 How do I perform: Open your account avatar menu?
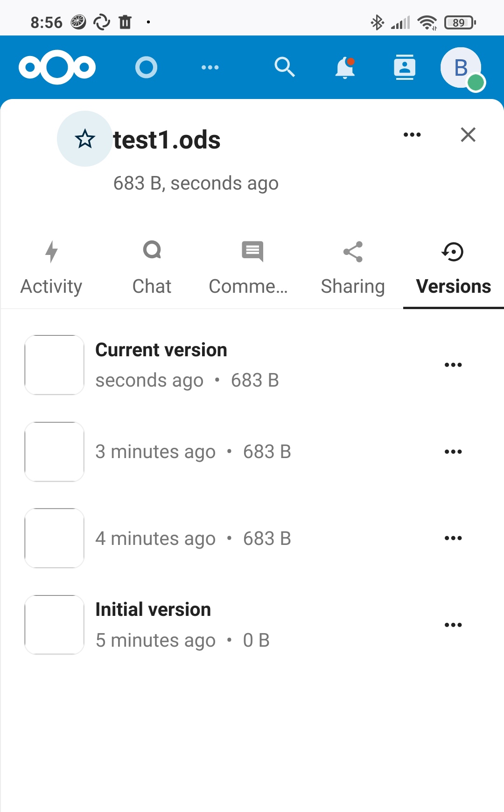pos(460,67)
